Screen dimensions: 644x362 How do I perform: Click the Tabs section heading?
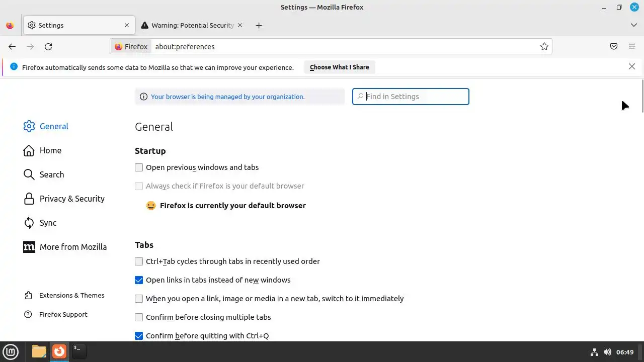click(144, 245)
